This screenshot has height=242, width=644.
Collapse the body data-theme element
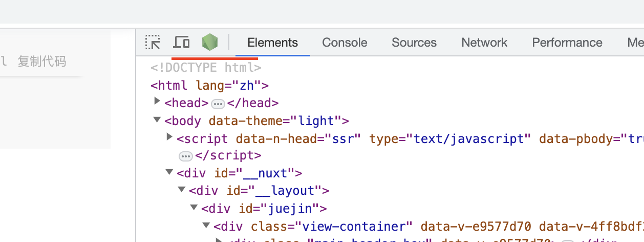click(x=157, y=119)
